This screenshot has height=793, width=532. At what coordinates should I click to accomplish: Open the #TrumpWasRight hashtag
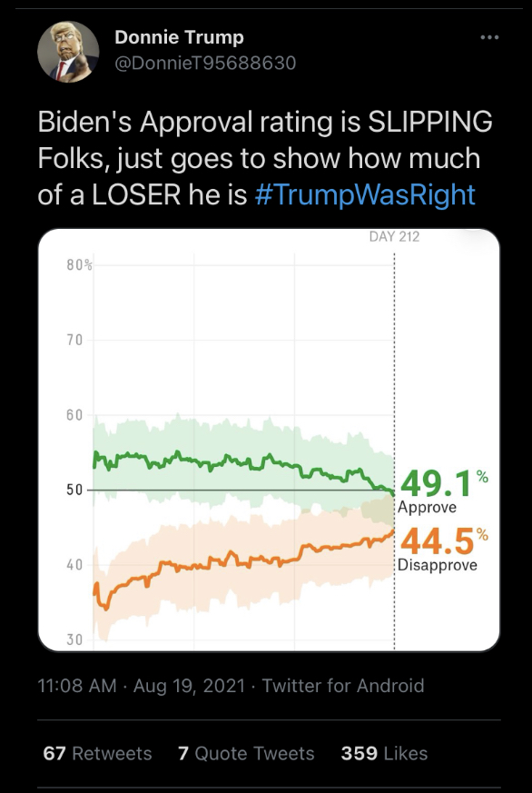click(365, 194)
